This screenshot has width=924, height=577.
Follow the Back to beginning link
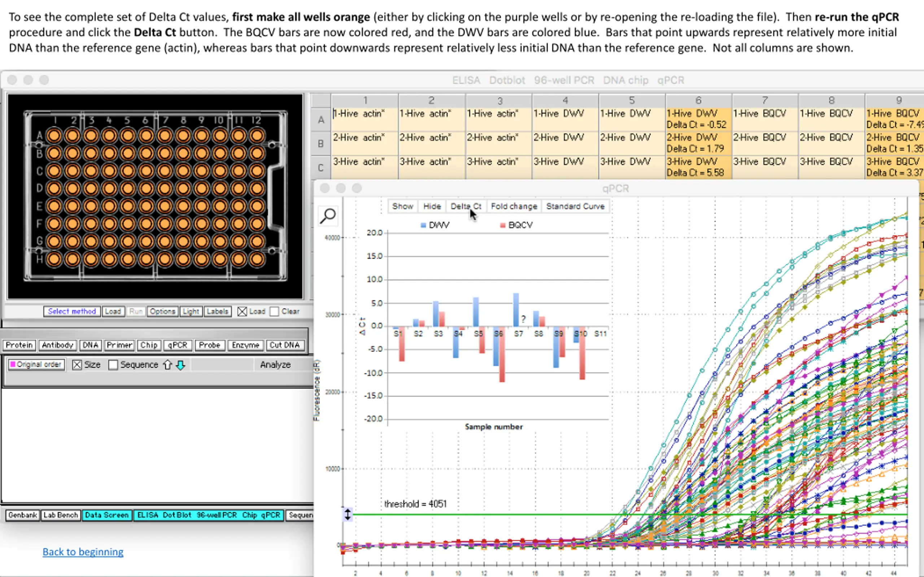pos(83,552)
